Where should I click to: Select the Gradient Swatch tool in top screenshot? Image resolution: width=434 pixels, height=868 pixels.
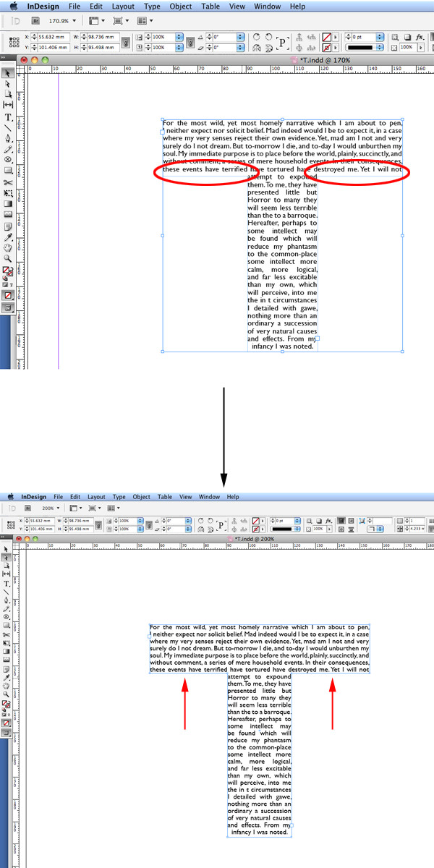[8, 203]
